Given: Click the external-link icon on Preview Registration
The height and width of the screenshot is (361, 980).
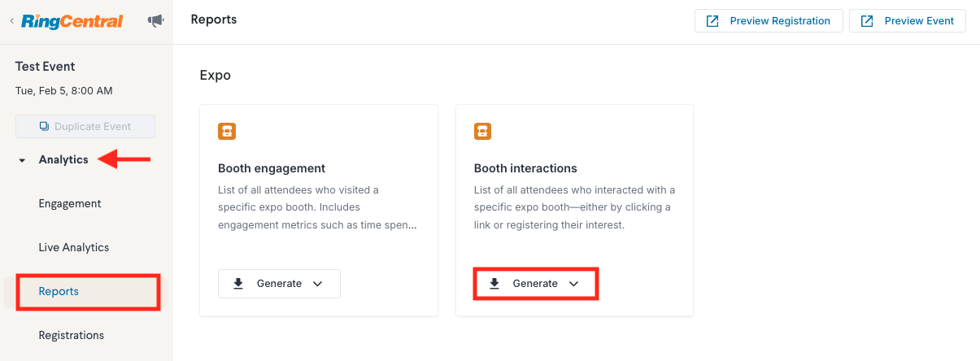Looking at the screenshot, I should click(712, 21).
